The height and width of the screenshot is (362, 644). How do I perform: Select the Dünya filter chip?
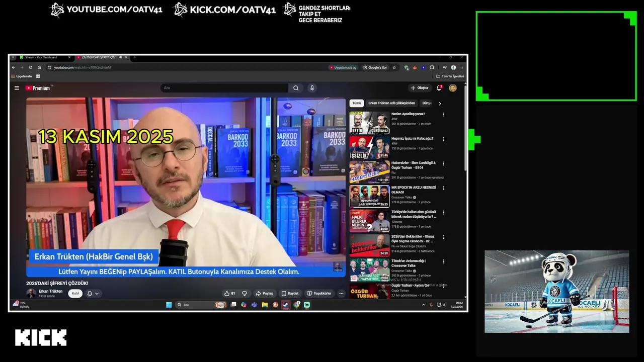pyautogui.click(x=427, y=103)
